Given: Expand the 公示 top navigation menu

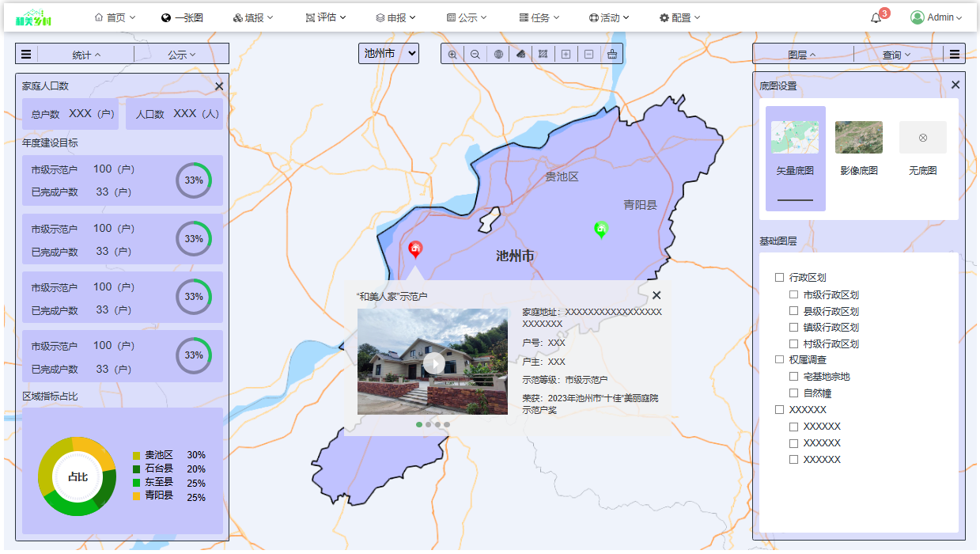Looking at the screenshot, I should point(467,17).
